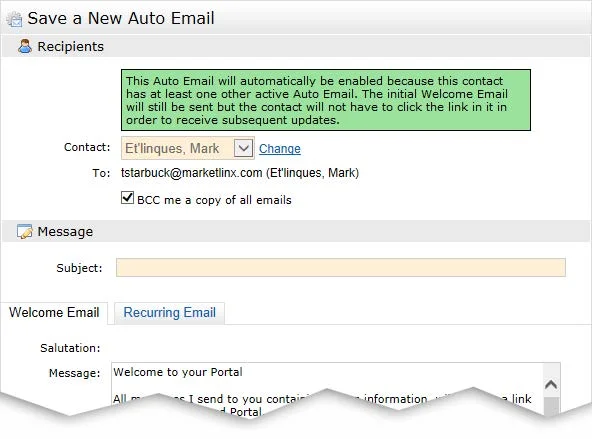Screen dimensions: 592x439
Task: Click into the Welcome to your Portal message box
Action: click(327, 387)
